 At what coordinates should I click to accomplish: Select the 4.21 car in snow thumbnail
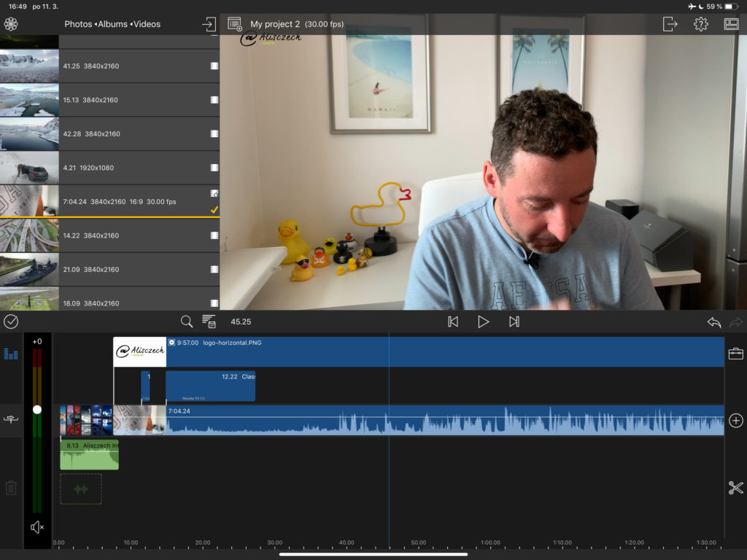[x=29, y=168]
